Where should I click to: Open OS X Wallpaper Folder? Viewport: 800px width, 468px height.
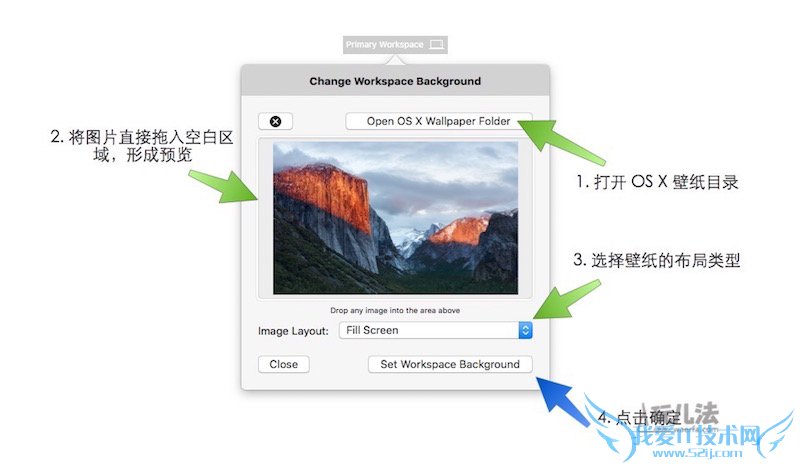[x=439, y=121]
